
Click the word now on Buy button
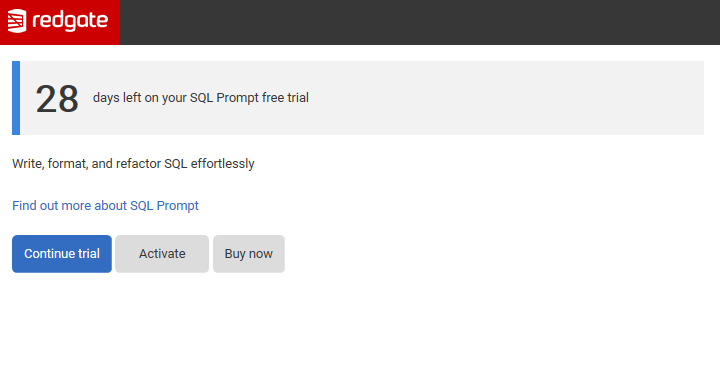[x=261, y=254]
